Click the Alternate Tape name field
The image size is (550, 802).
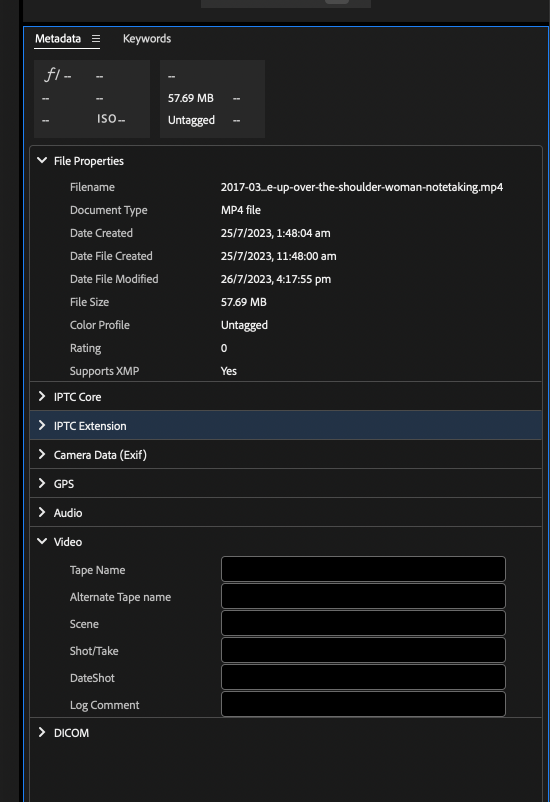[363, 596]
